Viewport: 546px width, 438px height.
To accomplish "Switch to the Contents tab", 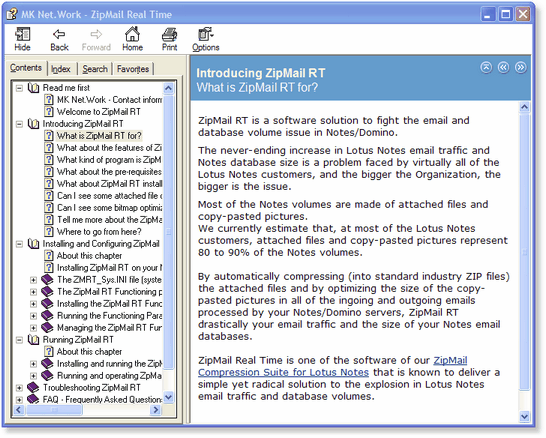I will (x=26, y=68).
